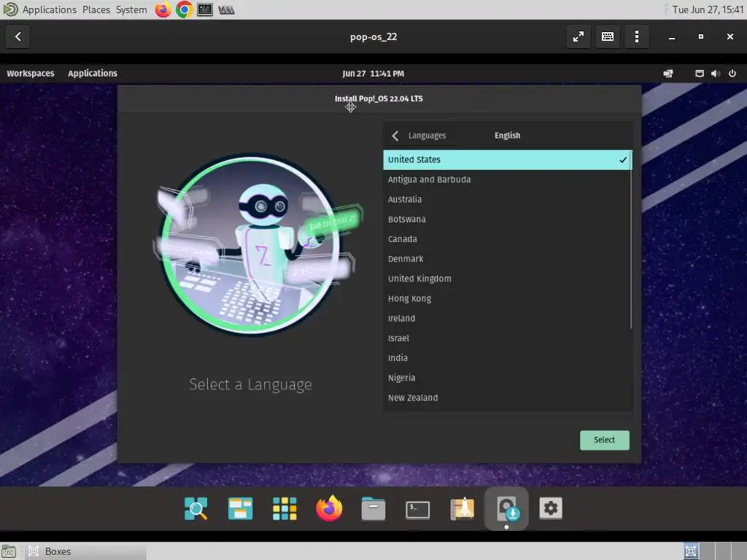The height and width of the screenshot is (560, 747).
Task: Open the MATE System menu
Action: tap(131, 9)
